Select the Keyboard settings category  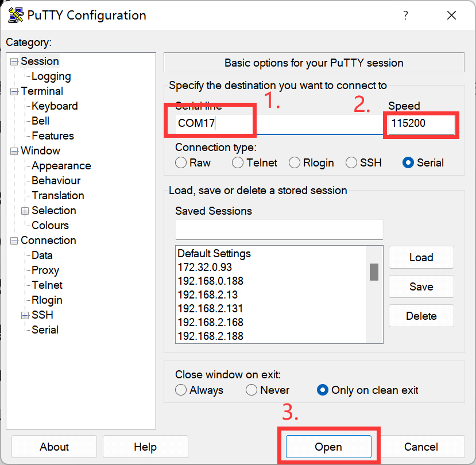point(54,106)
